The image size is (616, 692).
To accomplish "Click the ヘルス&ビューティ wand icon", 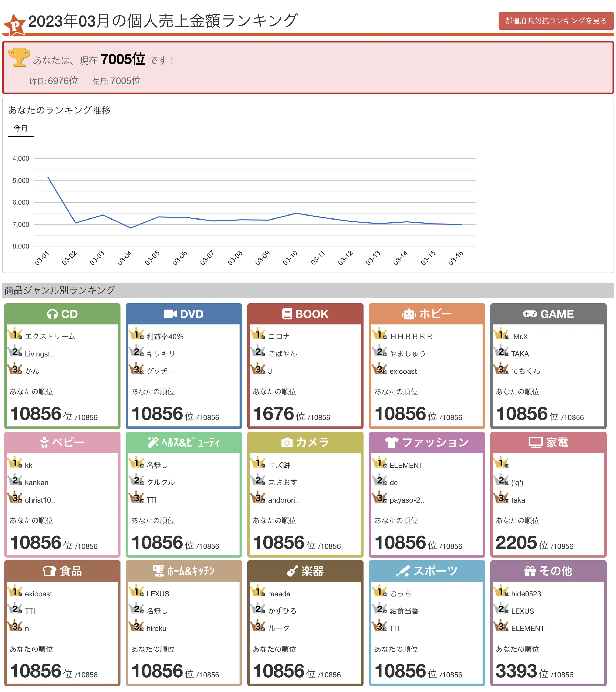I will tap(153, 442).
